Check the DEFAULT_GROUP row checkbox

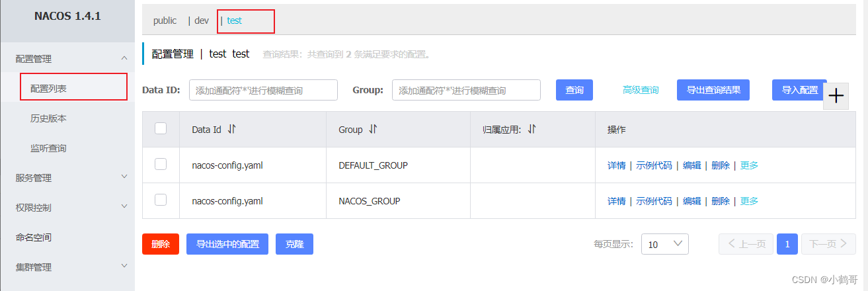click(x=161, y=164)
